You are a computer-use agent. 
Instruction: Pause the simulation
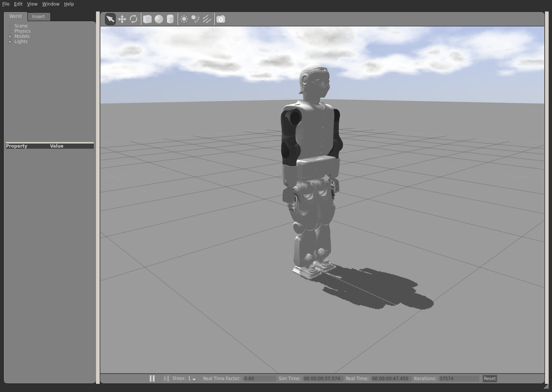pos(152,378)
